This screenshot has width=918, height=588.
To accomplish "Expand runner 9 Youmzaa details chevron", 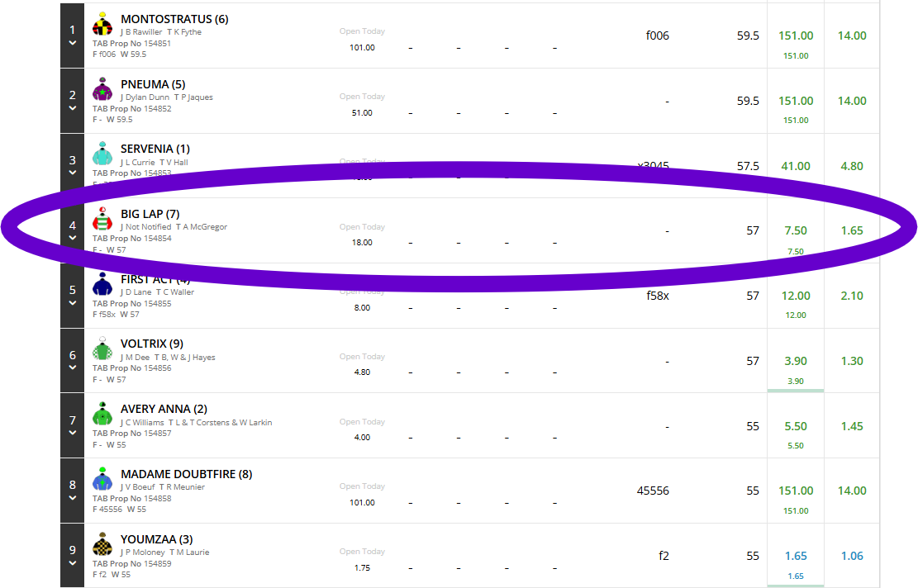I will pyautogui.click(x=73, y=563).
